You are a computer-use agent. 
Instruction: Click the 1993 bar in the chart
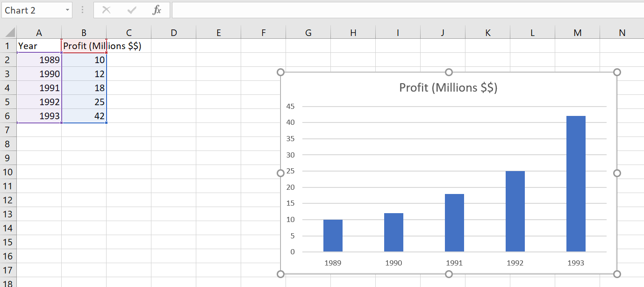coord(576,184)
